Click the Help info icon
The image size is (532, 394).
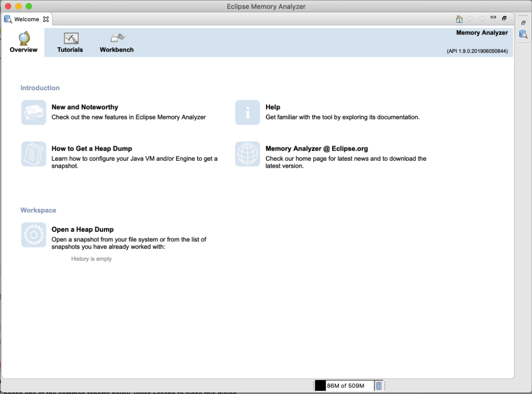pyautogui.click(x=247, y=112)
